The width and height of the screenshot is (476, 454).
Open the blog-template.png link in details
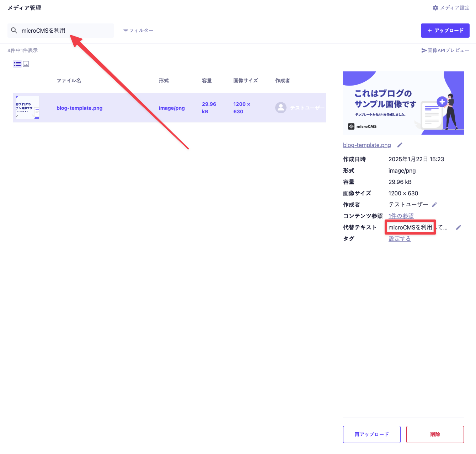tap(367, 145)
